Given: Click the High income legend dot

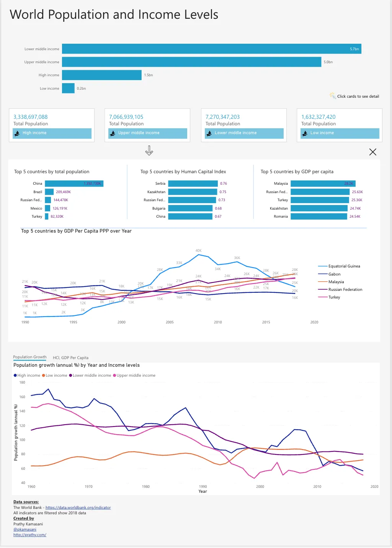Looking at the screenshot, I should point(15,376).
